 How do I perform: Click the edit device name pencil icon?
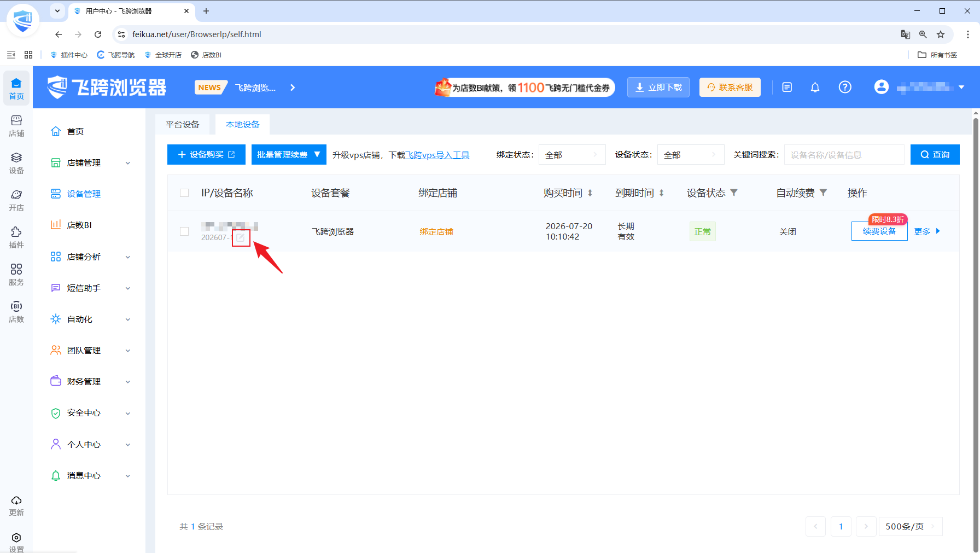(241, 237)
